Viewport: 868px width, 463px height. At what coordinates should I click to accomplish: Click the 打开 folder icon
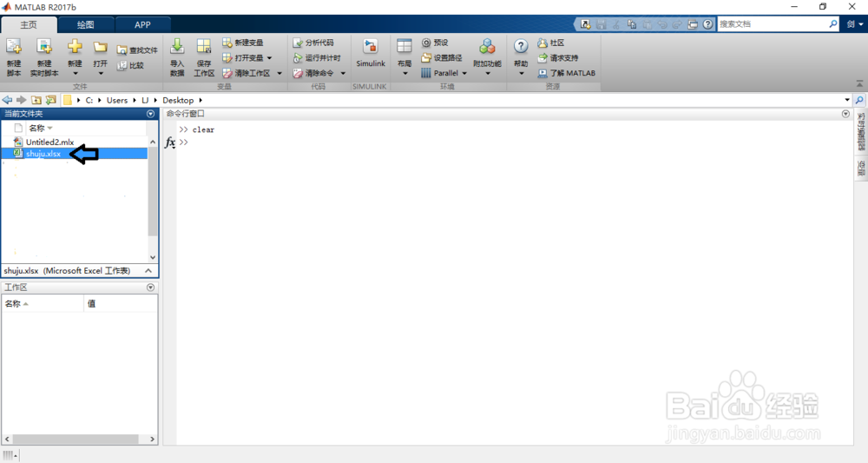click(x=100, y=47)
